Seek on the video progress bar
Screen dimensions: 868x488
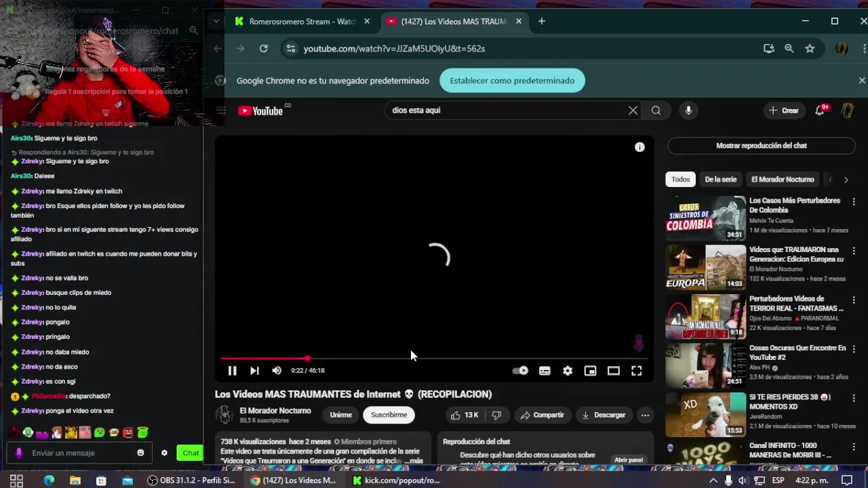point(434,359)
